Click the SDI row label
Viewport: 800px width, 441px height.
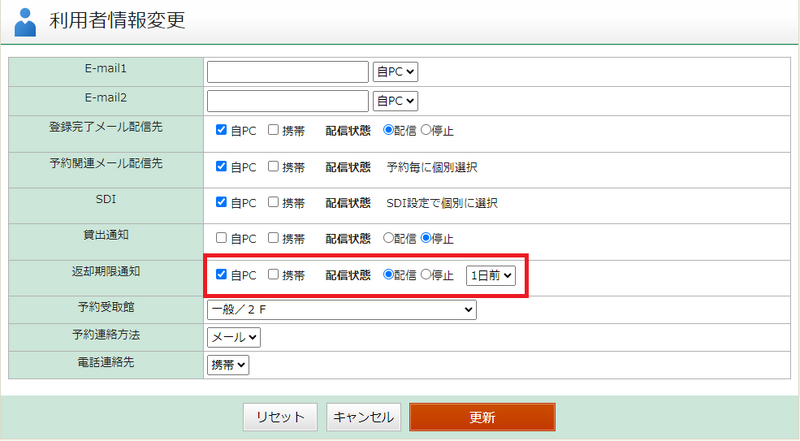(x=106, y=199)
